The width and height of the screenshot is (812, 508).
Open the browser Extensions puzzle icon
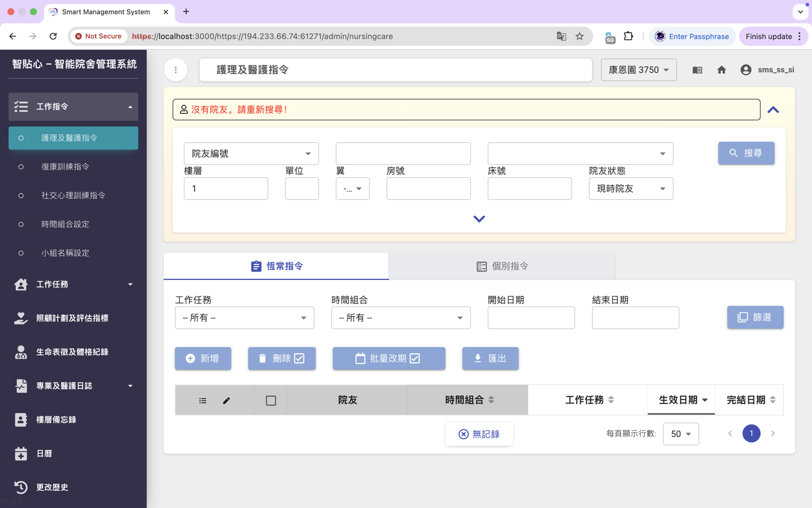pyautogui.click(x=628, y=36)
